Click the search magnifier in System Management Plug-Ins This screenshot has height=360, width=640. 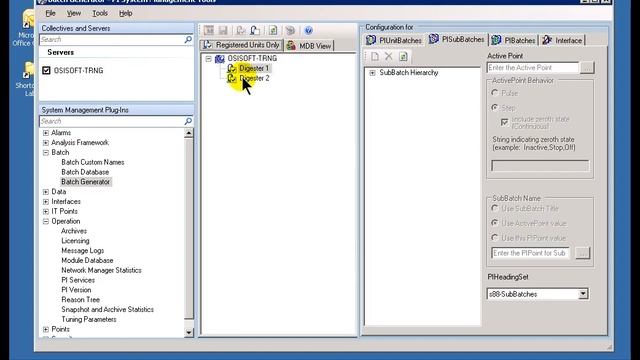188,121
